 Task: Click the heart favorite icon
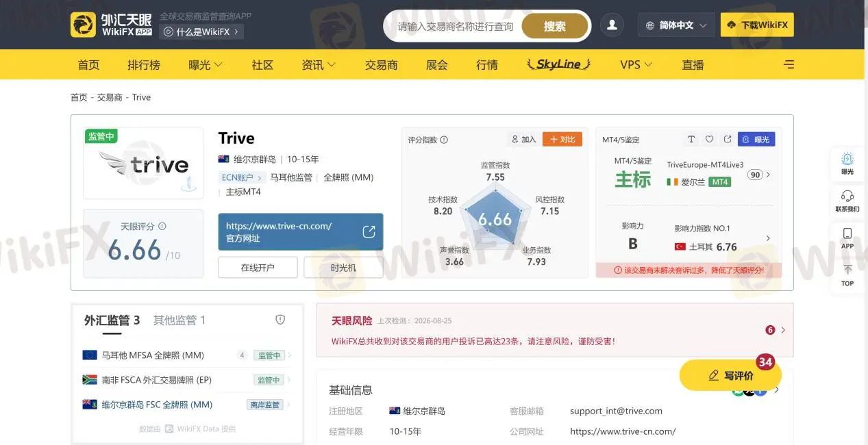[709, 139]
